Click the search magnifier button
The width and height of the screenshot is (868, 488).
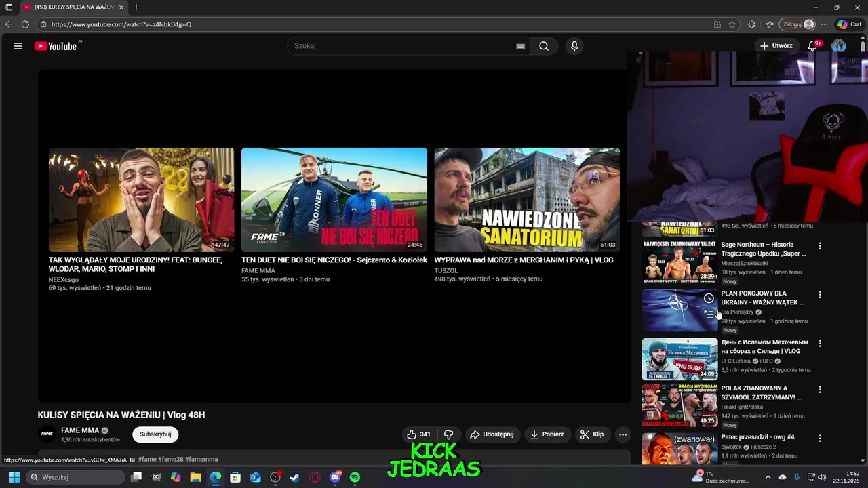click(544, 46)
